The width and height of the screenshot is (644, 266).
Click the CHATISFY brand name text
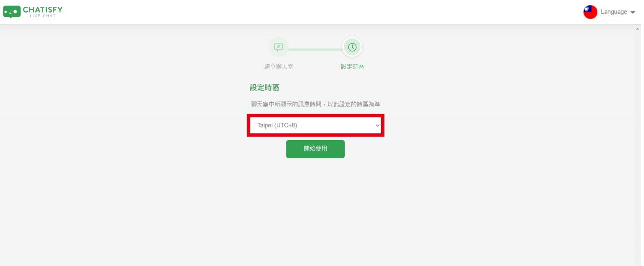pos(43,9)
